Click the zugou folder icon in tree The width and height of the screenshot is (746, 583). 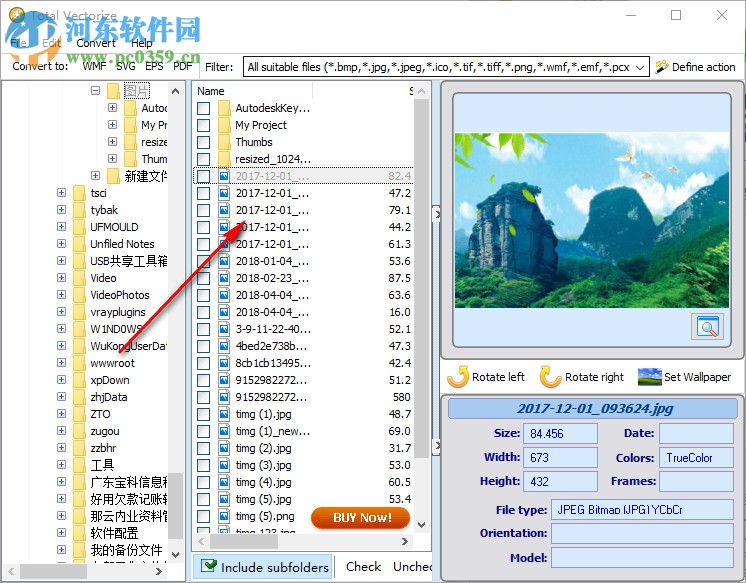79,431
